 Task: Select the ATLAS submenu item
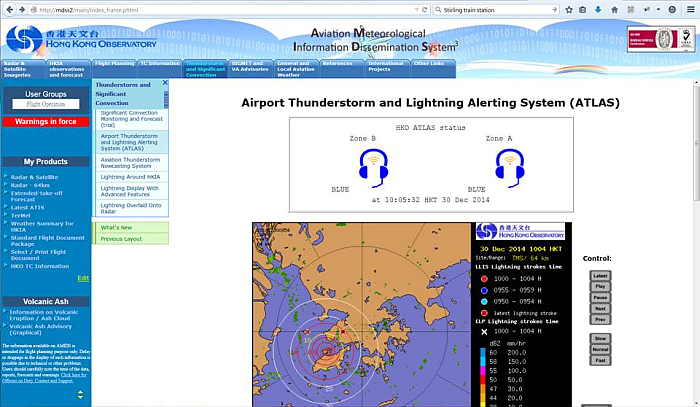132,142
